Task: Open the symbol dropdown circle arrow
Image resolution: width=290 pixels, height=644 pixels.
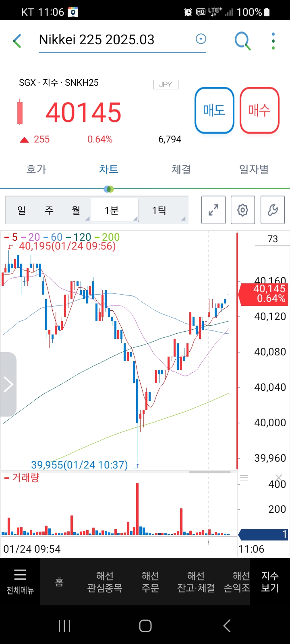Action: point(201,39)
